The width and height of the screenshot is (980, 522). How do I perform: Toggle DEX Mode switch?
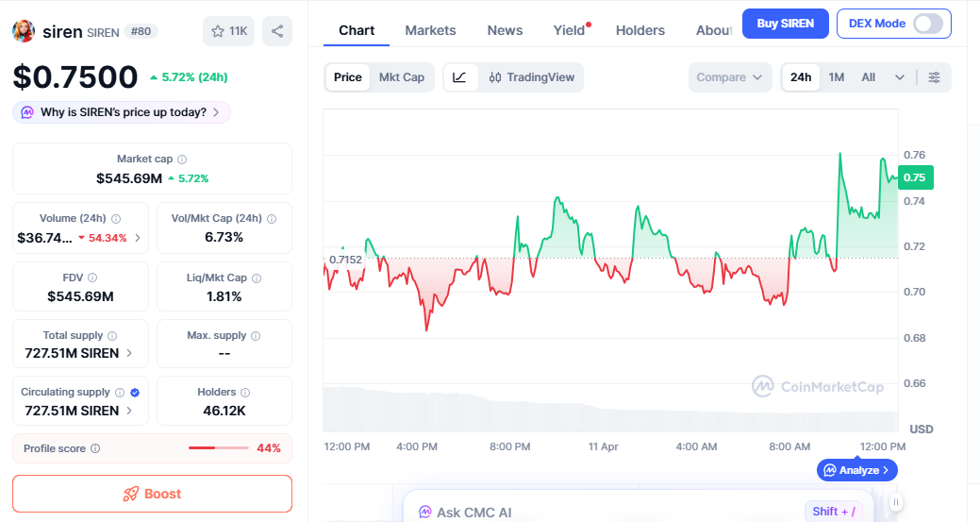[x=927, y=24]
